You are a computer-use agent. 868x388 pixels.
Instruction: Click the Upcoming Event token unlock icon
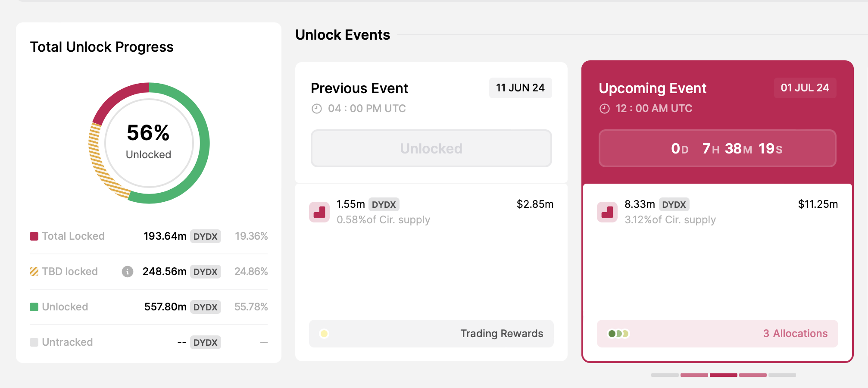(607, 212)
